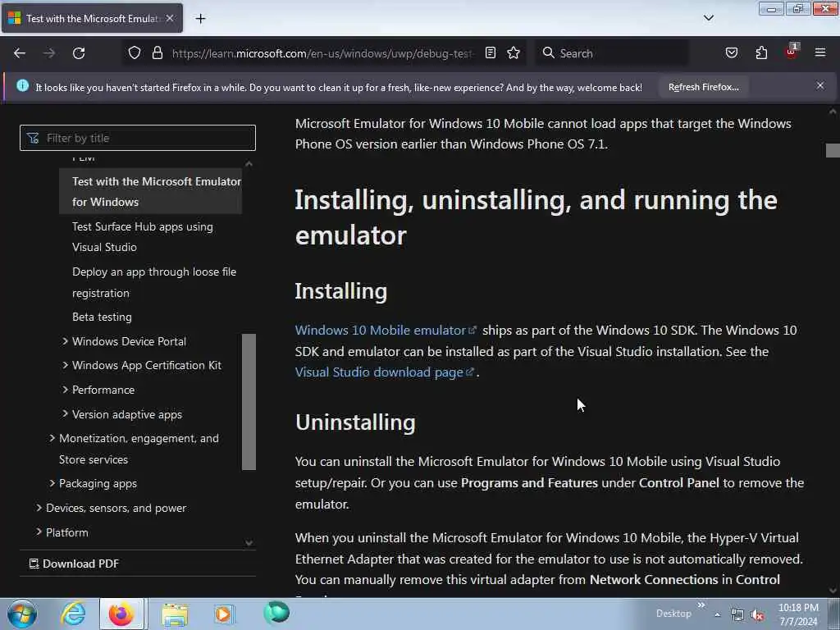840x630 pixels.
Task: Open Deploy an app through loose file registration
Action: click(154, 282)
